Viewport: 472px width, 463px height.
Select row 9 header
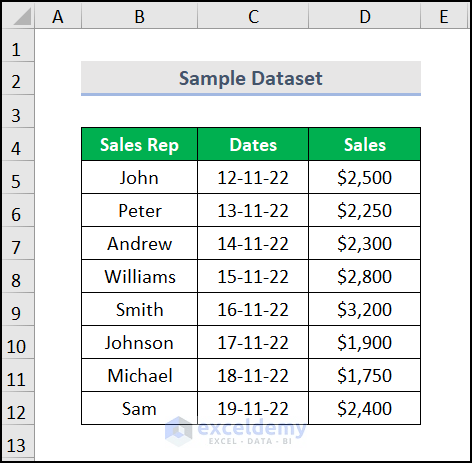pos(18,309)
